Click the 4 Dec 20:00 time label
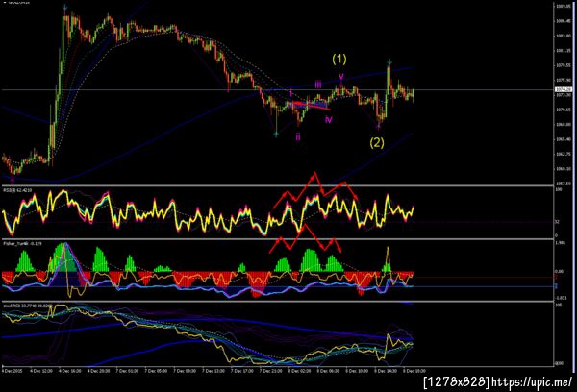Screen dimensions: 577x392 (98, 371)
